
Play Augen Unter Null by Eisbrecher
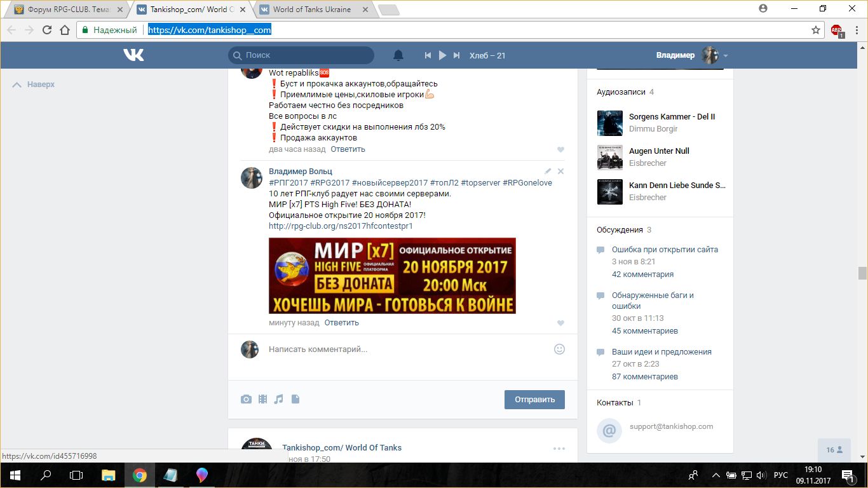click(659, 151)
